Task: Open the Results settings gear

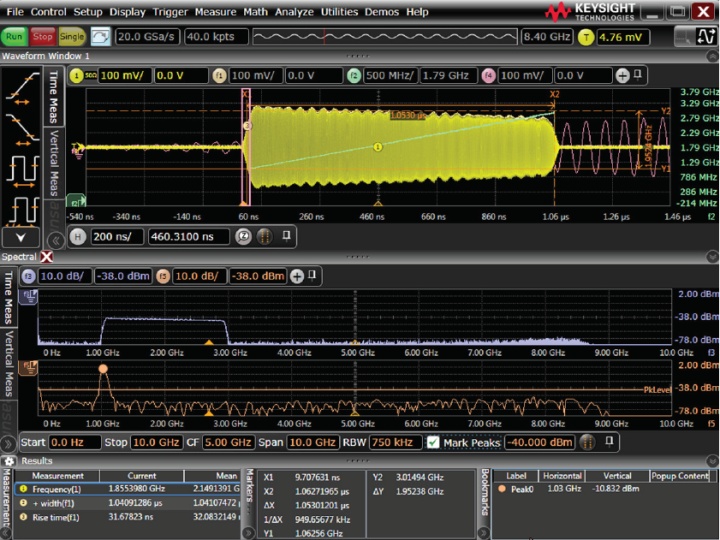Action: [x=9, y=461]
